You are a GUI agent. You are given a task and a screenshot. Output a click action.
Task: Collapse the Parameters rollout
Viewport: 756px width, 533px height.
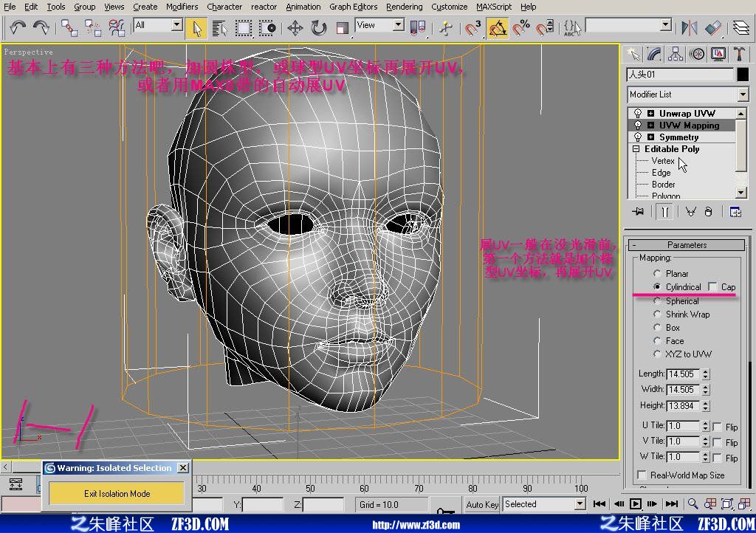point(687,245)
